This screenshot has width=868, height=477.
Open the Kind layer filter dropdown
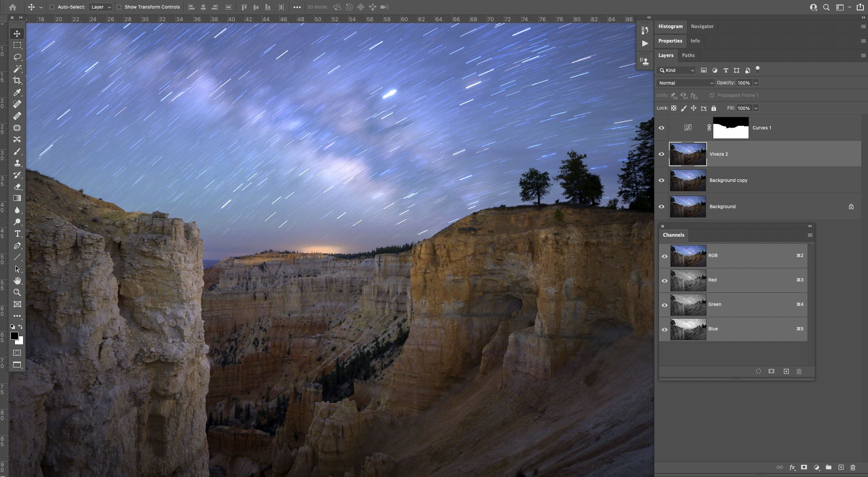point(676,70)
